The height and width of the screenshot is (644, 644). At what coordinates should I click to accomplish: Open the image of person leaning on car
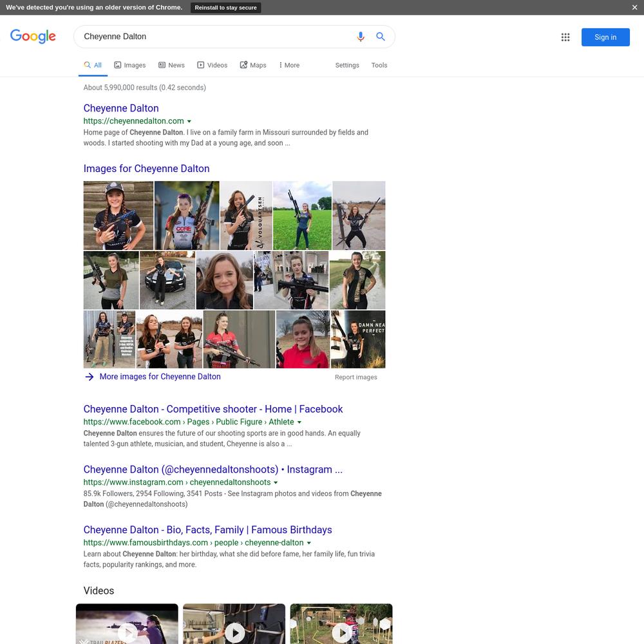(167, 280)
